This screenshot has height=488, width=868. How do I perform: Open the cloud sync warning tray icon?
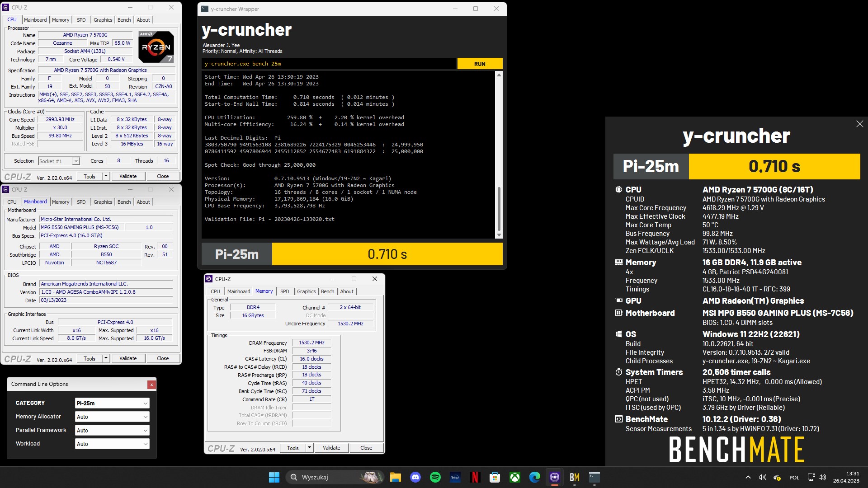[777, 477]
